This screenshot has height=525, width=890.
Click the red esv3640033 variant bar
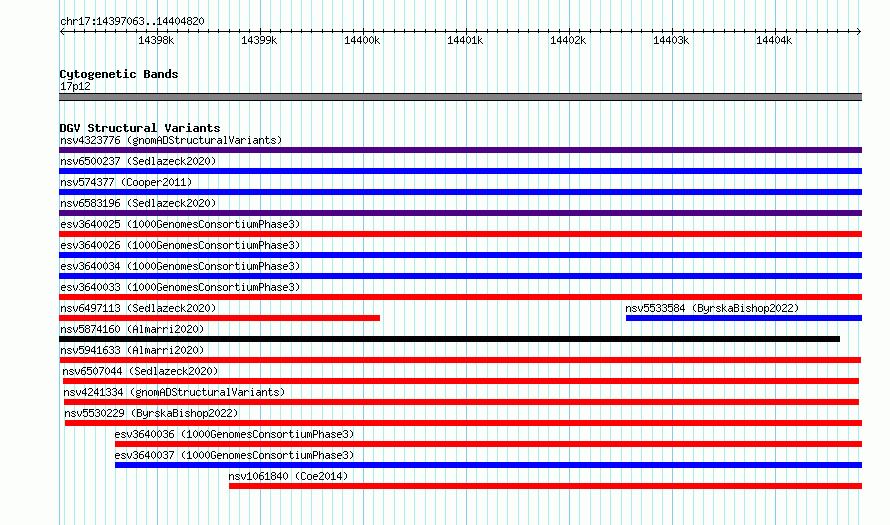[460, 297]
